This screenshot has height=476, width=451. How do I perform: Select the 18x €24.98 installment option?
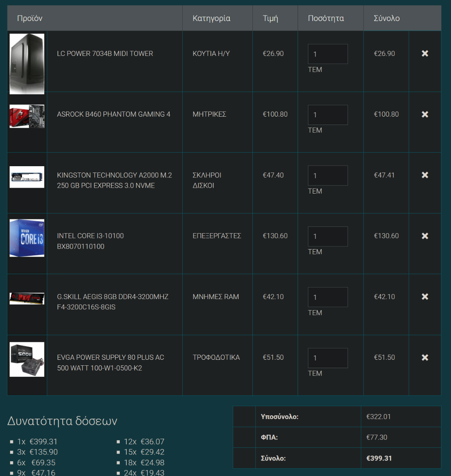coord(144,463)
